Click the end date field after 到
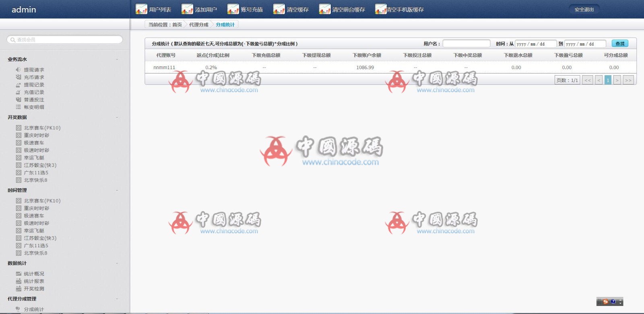Image resolution: width=644 pixels, height=314 pixels. pos(585,44)
